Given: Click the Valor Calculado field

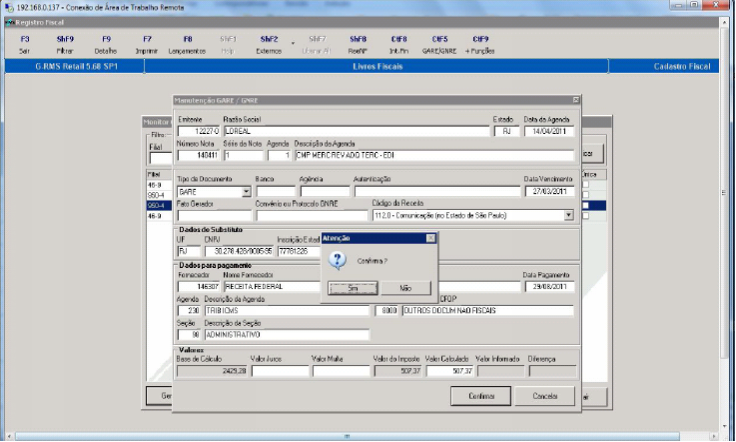Looking at the screenshot, I should tap(450, 371).
